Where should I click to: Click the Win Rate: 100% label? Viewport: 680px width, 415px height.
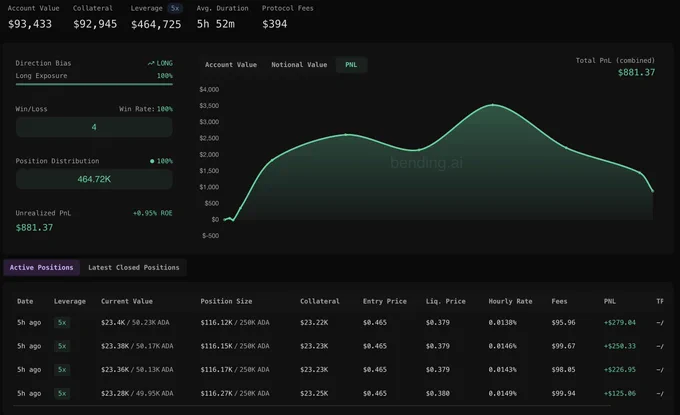[x=146, y=109]
